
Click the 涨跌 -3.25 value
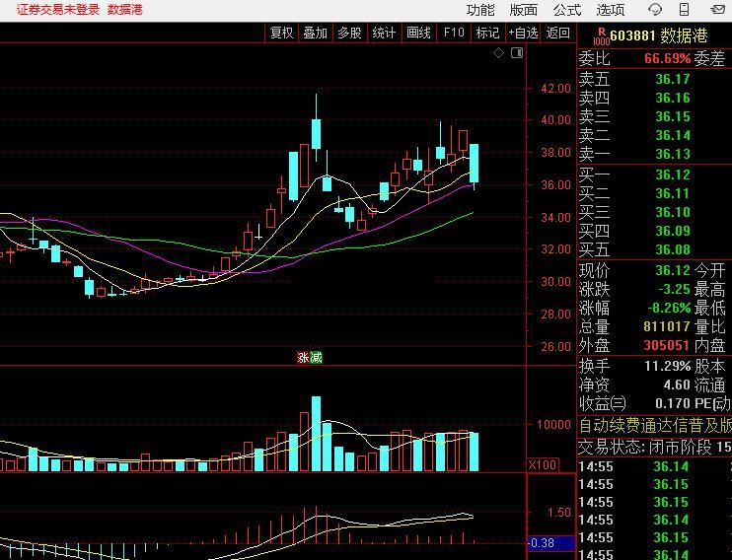coord(674,289)
